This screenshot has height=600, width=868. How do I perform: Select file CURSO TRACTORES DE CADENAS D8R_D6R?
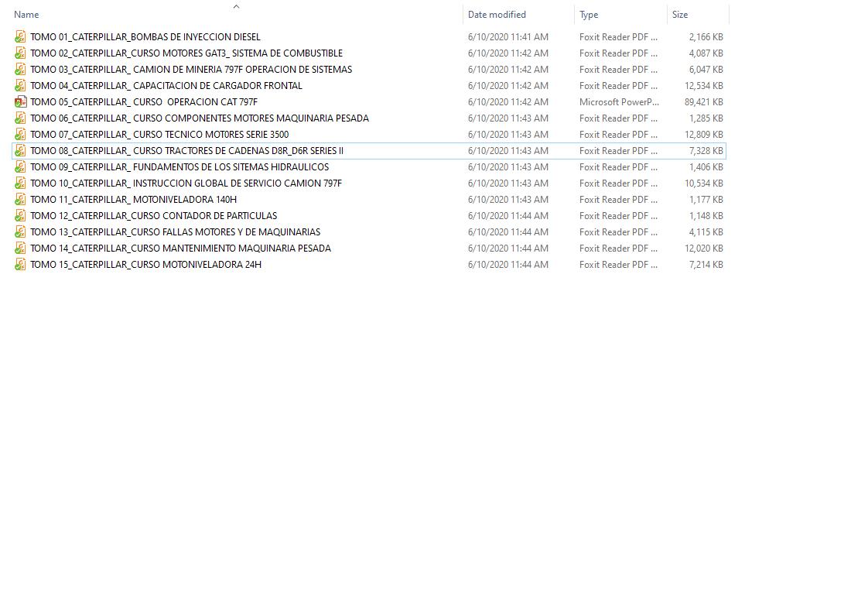[x=186, y=151]
